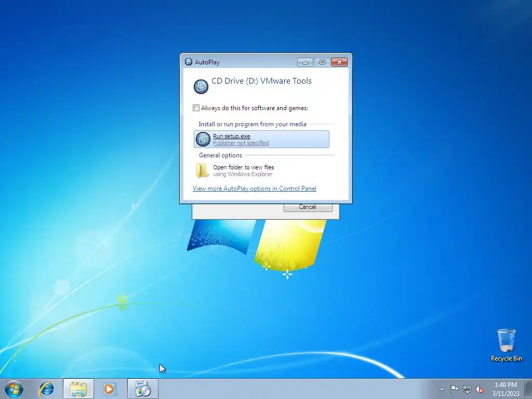This screenshot has height=399, width=532.
Task: Show hidden system tray icons
Action: pos(442,389)
